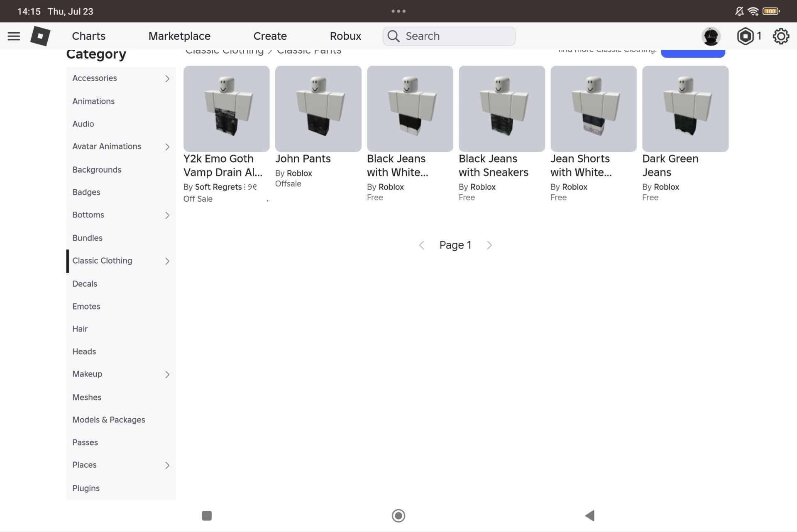Image resolution: width=797 pixels, height=532 pixels.
Task: Open the user avatar profile icon
Action: click(711, 36)
